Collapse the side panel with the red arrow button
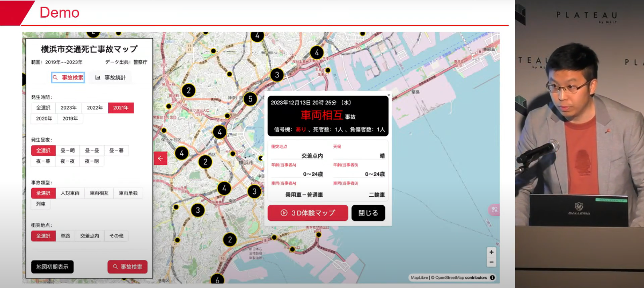The height and width of the screenshot is (288, 644). click(x=160, y=158)
